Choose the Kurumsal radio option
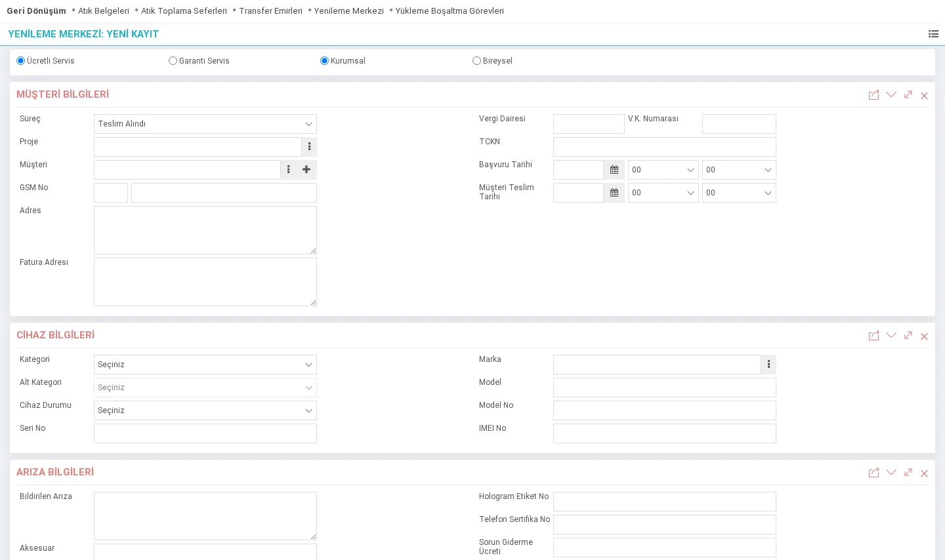945x560 pixels. 324,61
